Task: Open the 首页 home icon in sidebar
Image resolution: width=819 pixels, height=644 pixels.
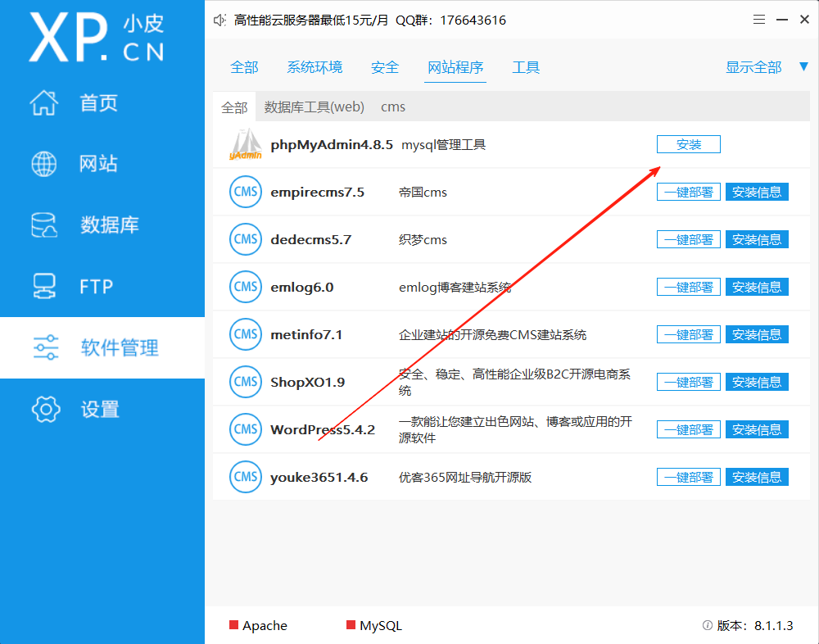Action: 44,102
